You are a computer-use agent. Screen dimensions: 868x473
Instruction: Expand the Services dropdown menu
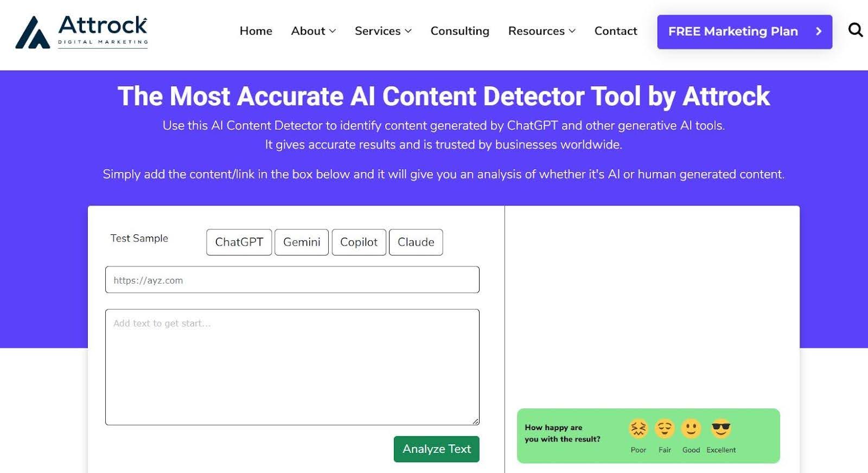tap(383, 31)
